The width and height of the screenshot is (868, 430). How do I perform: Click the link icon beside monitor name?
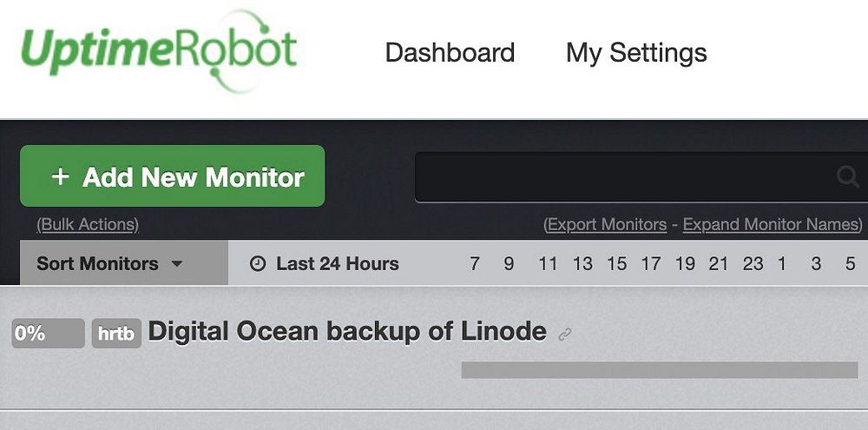tap(565, 334)
